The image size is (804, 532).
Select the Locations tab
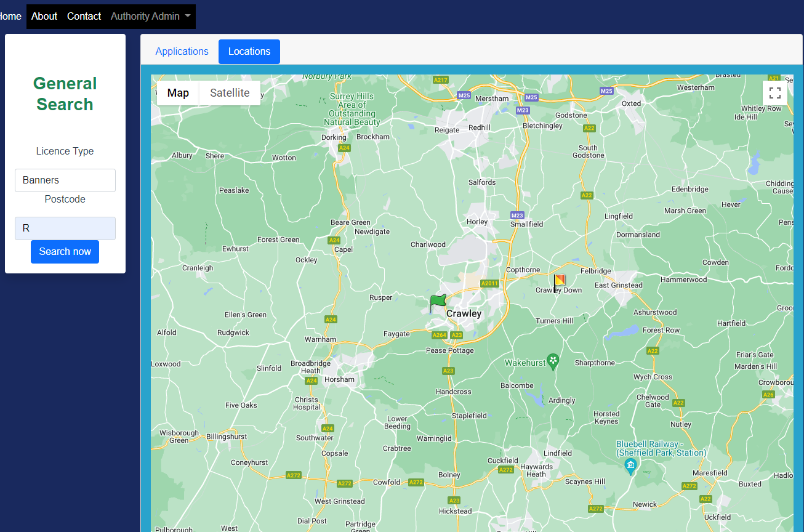tap(249, 52)
